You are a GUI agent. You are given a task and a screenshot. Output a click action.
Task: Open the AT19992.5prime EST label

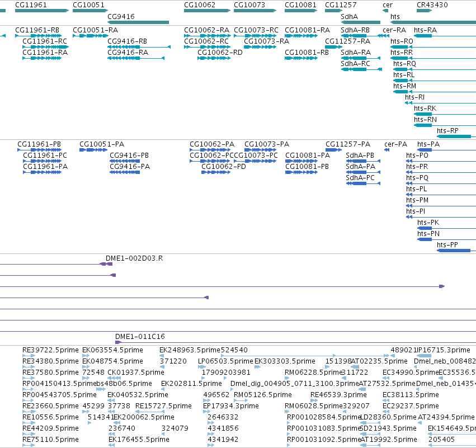388,440
